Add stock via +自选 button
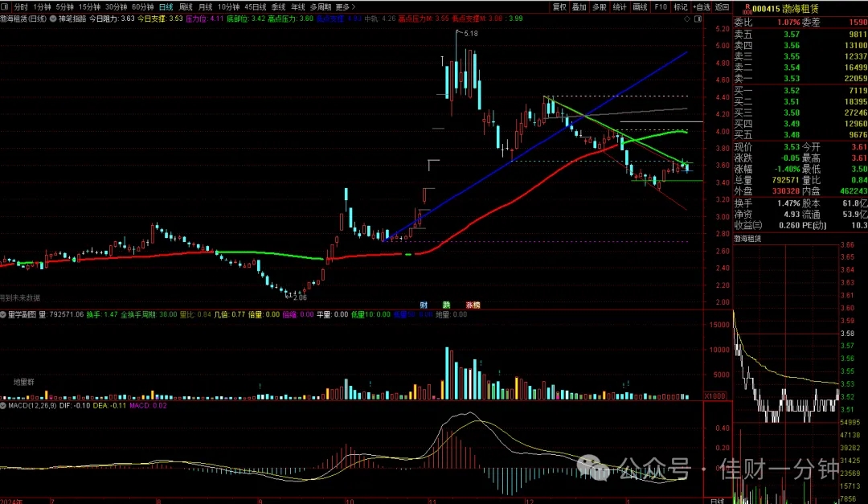Image resolution: width=868 pixels, height=504 pixels. click(702, 7)
